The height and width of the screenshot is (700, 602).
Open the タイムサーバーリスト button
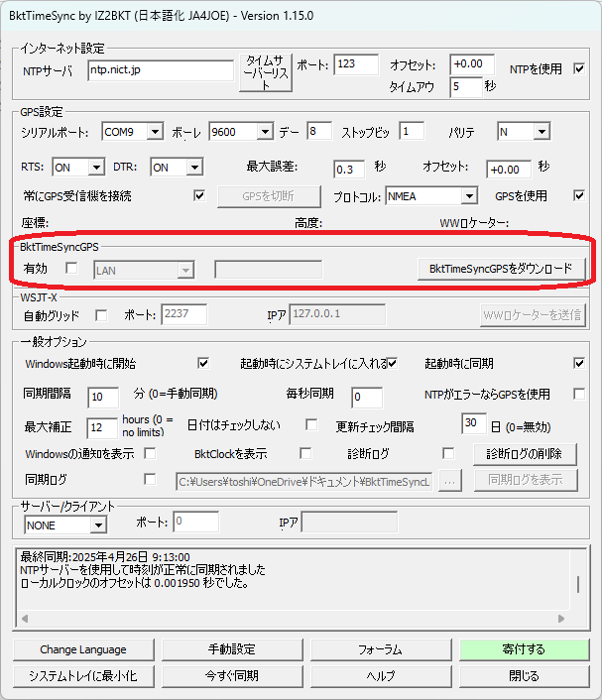coord(265,72)
